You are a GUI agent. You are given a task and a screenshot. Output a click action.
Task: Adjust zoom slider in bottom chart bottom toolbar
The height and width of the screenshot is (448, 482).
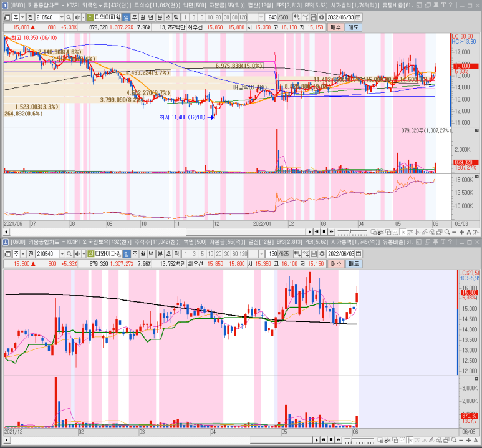click(359, 440)
